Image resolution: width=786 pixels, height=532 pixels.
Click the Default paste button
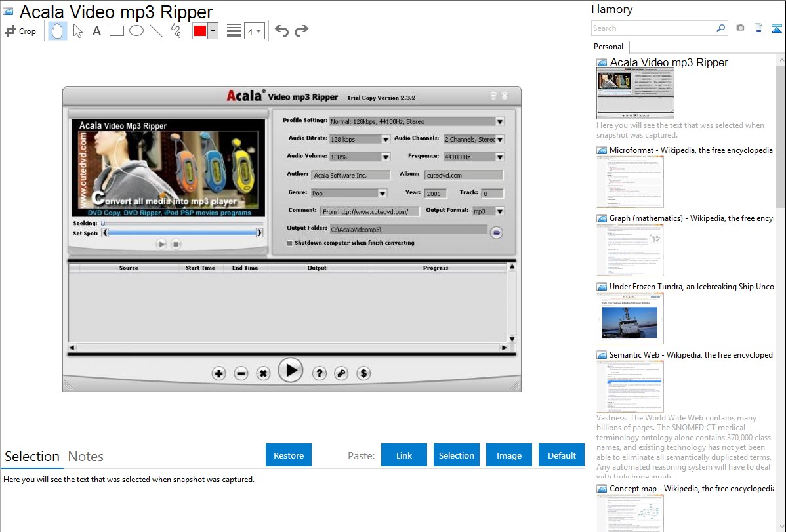click(x=562, y=455)
